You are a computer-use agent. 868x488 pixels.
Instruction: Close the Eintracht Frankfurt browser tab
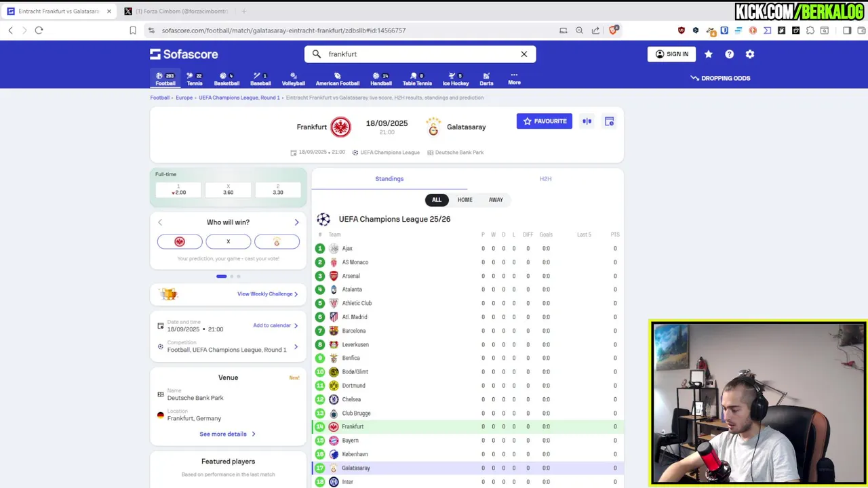[x=108, y=12]
